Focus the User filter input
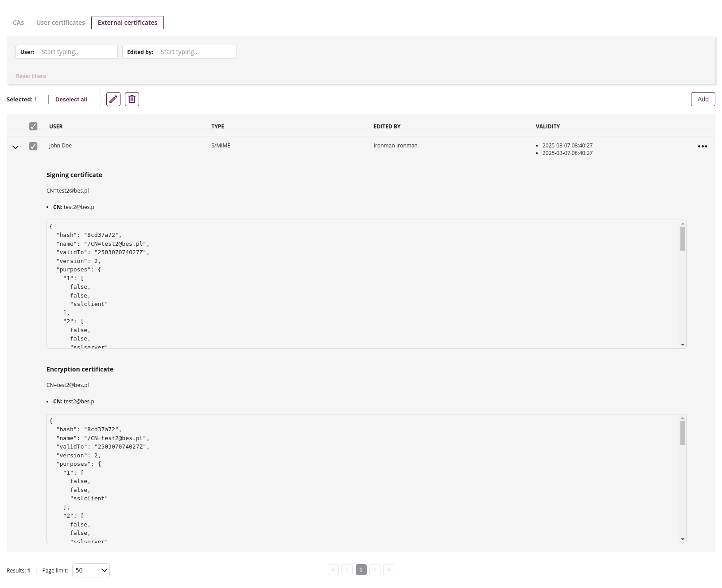The width and height of the screenshot is (722, 588). [x=77, y=52]
